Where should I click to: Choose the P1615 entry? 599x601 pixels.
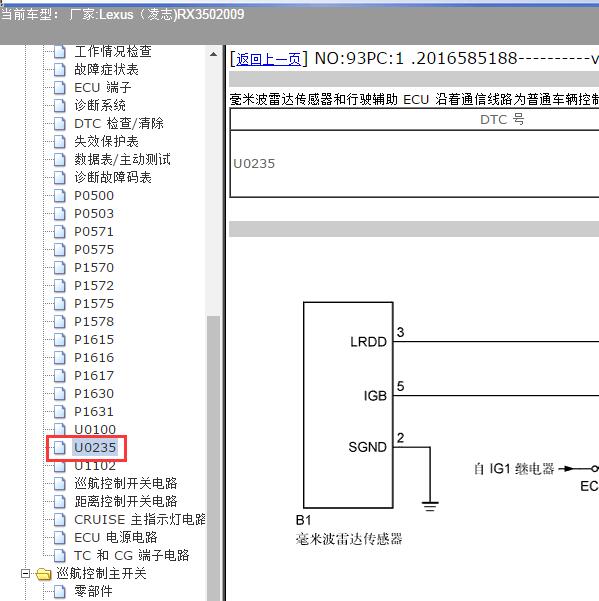(94, 340)
